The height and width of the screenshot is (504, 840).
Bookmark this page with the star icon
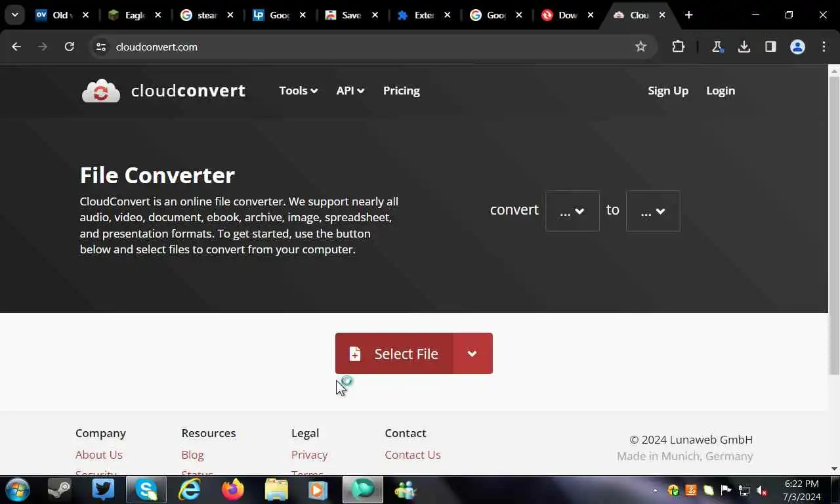click(x=640, y=47)
